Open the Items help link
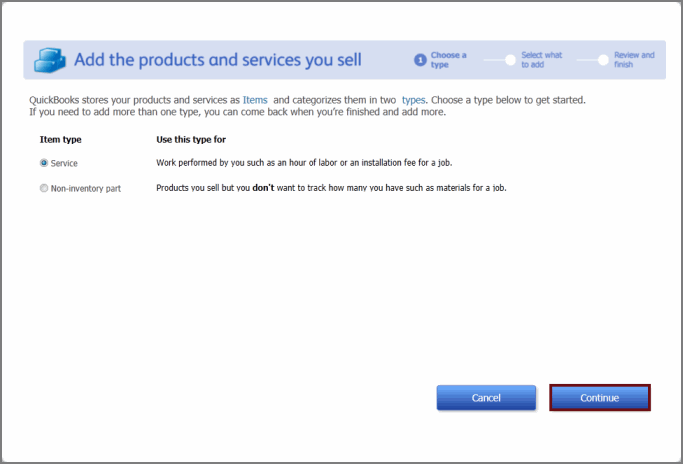The image size is (683, 464). coord(255,100)
